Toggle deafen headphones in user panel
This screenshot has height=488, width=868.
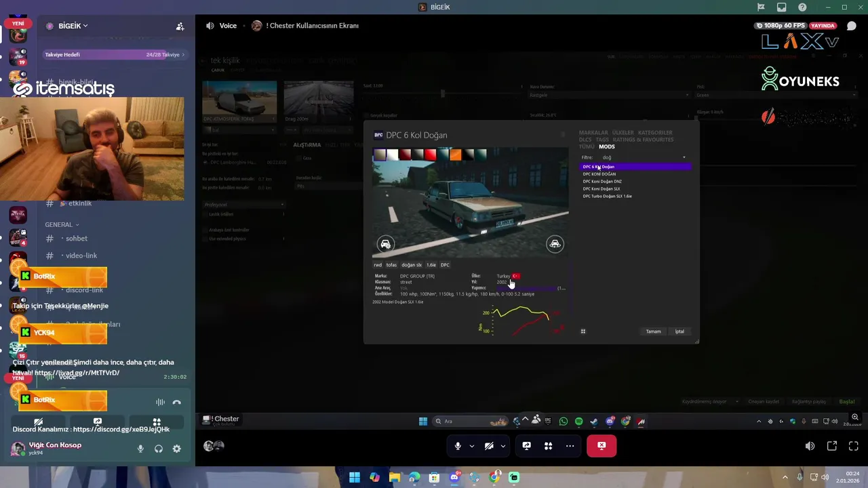pyautogui.click(x=159, y=449)
